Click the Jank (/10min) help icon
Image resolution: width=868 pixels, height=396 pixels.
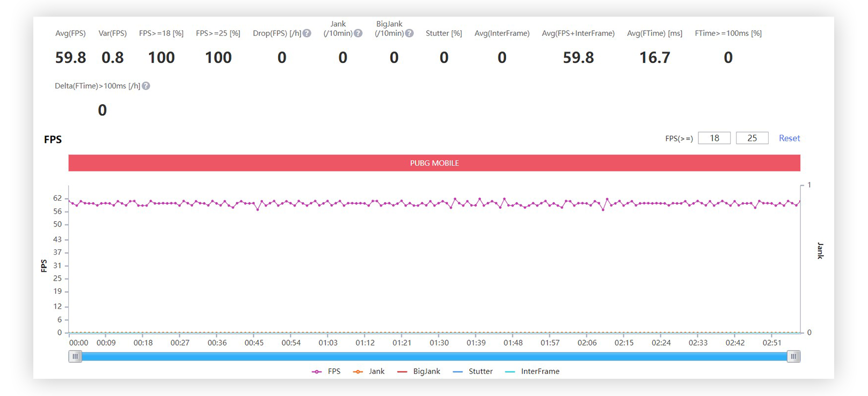pyautogui.click(x=358, y=33)
